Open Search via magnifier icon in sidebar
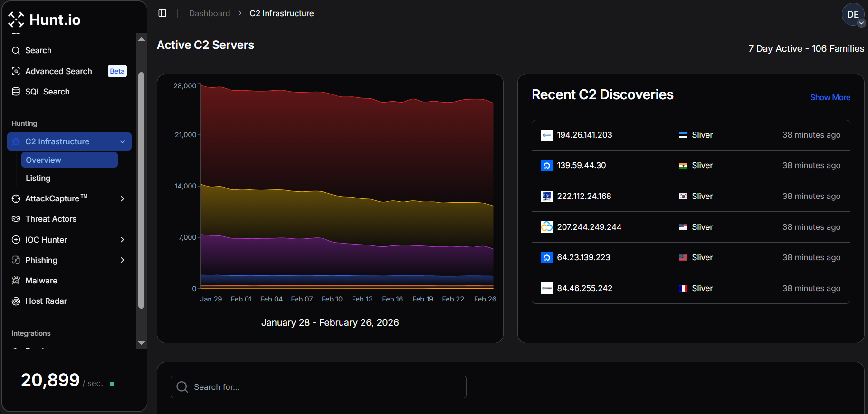868x414 pixels. (16, 50)
